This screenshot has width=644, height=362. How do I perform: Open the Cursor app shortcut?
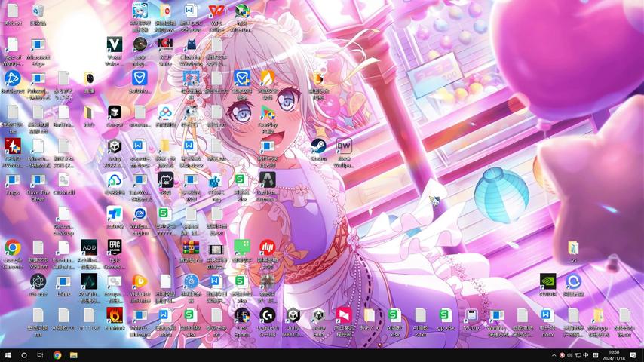(114, 113)
